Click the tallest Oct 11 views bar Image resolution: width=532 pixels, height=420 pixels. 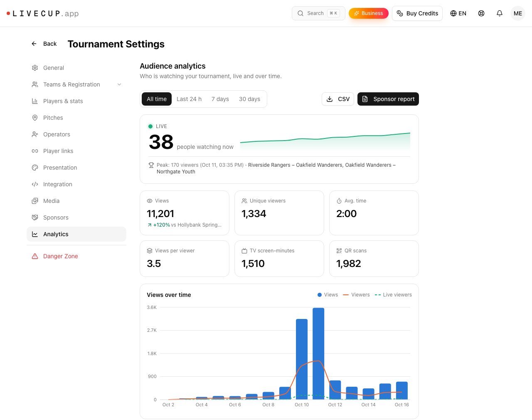318,353
